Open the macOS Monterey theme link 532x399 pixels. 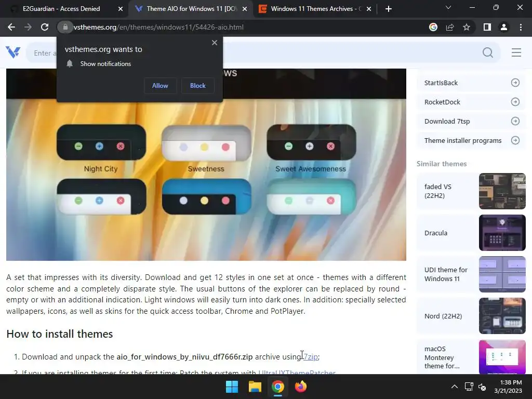(x=442, y=357)
